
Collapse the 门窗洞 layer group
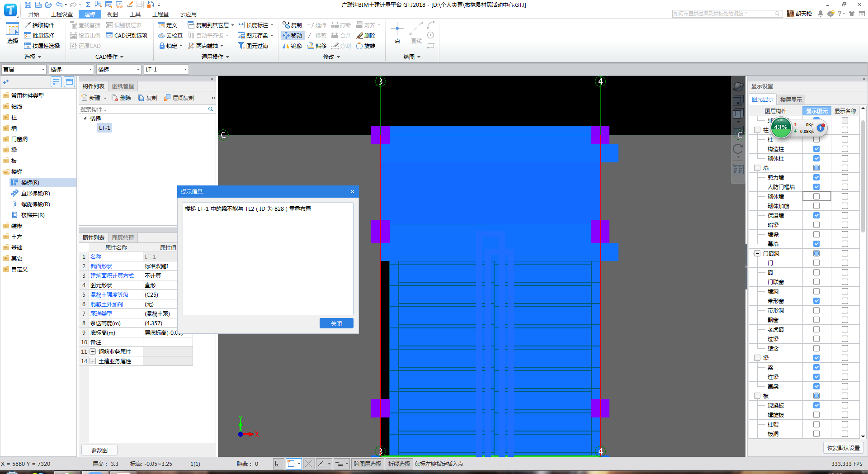tap(757, 253)
